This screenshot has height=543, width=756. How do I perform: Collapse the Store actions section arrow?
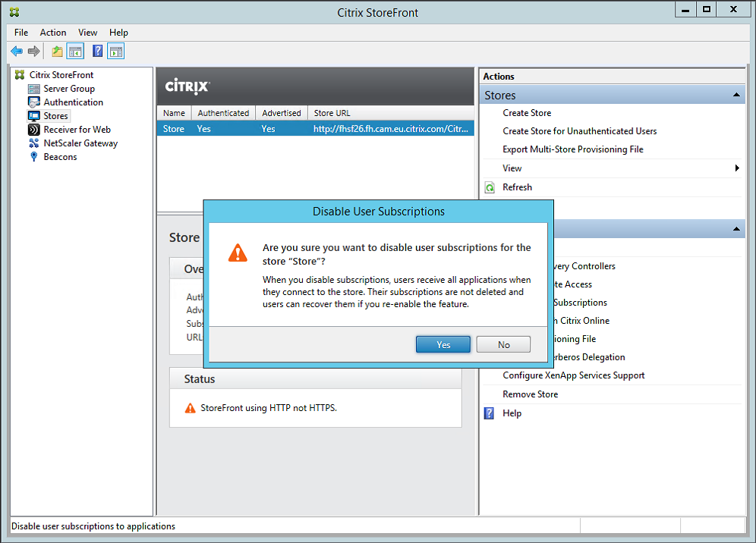(736, 229)
